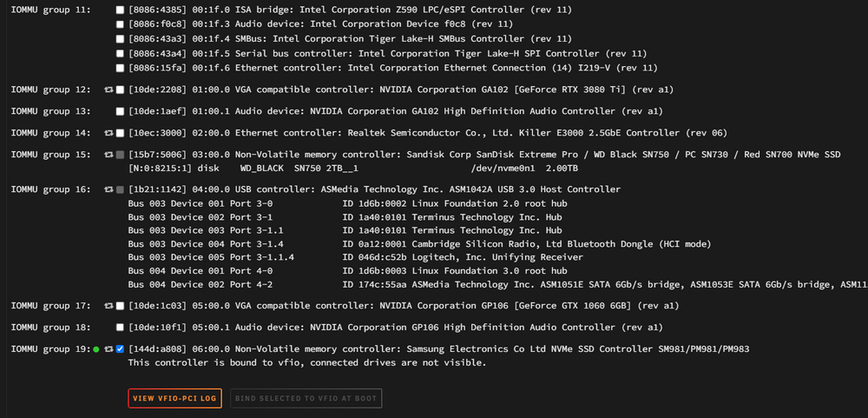
Task: Uncheck the Samsung NVMe SSD Controller checkbox
Action: pos(120,349)
